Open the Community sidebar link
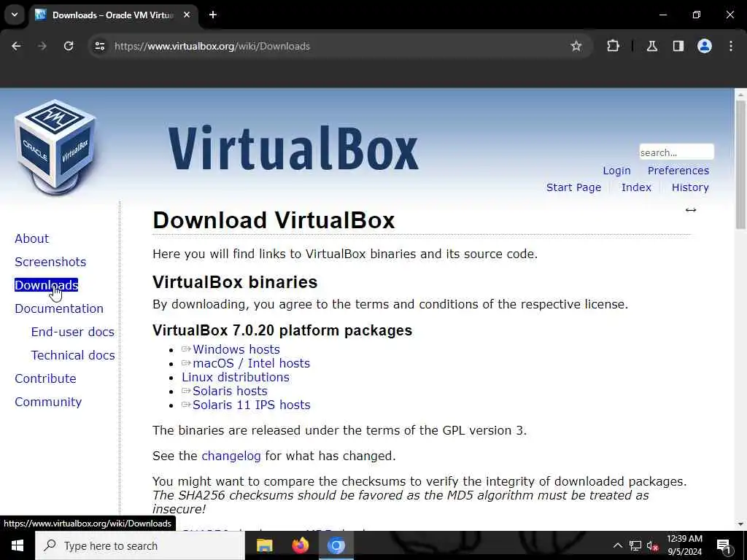The height and width of the screenshot is (560, 747). click(48, 402)
